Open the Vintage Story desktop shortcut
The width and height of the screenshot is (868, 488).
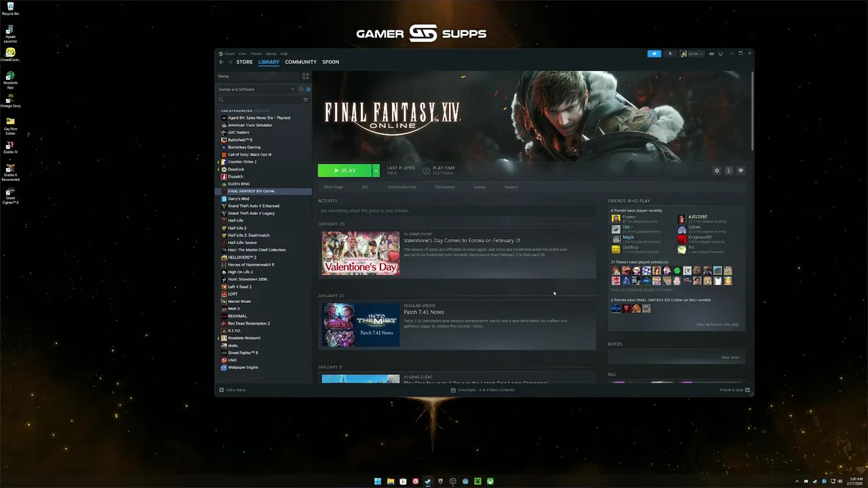(10, 102)
